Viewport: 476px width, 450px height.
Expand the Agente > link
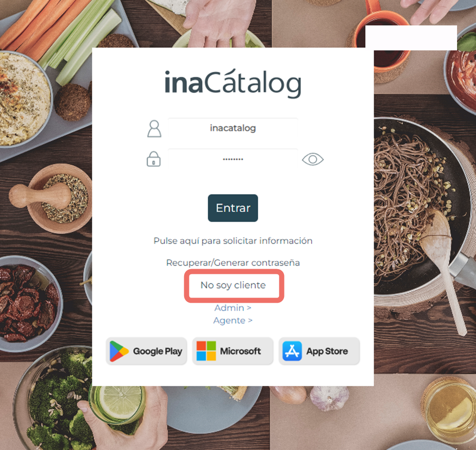tap(233, 320)
